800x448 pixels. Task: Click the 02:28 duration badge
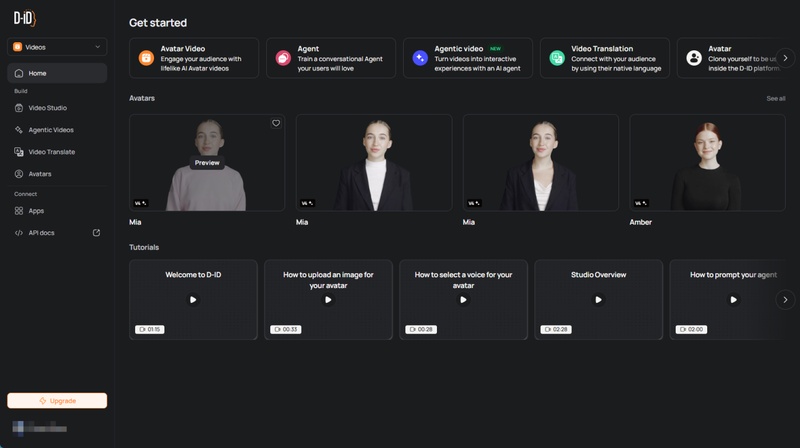click(556, 330)
